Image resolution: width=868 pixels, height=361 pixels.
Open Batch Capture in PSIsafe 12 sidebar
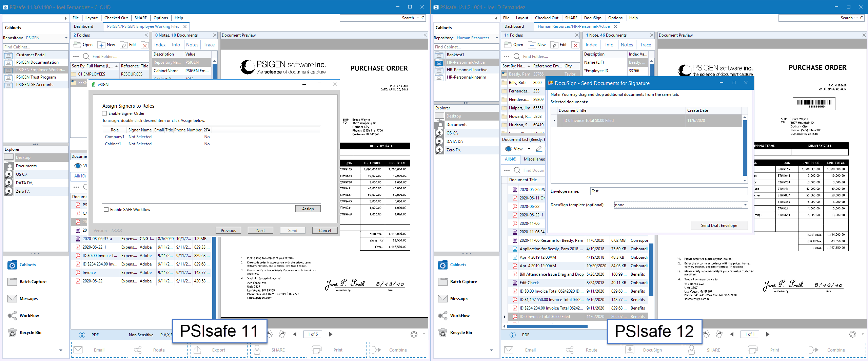[463, 282]
